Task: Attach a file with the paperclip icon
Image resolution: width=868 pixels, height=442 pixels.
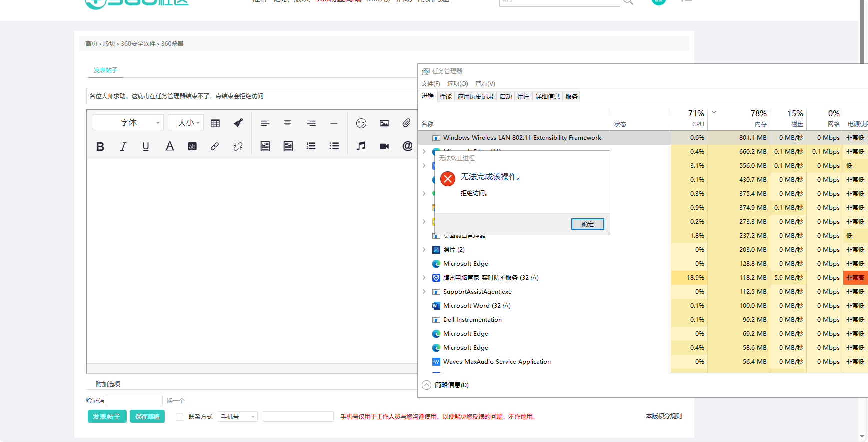Action: [x=406, y=123]
